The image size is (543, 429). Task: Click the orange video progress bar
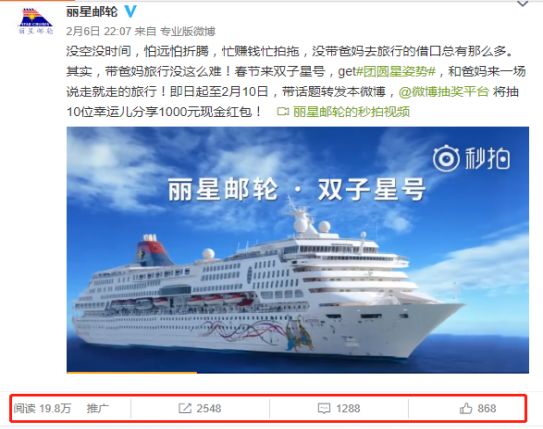coord(132,372)
